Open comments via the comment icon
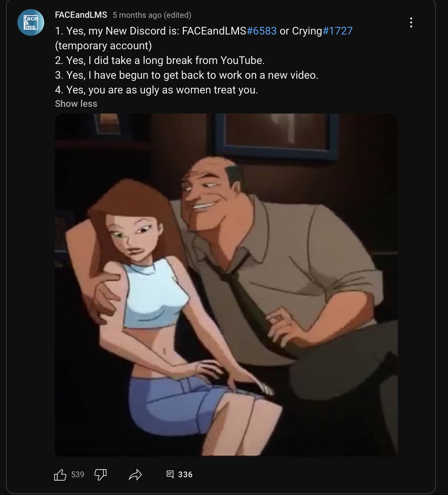 (x=170, y=474)
